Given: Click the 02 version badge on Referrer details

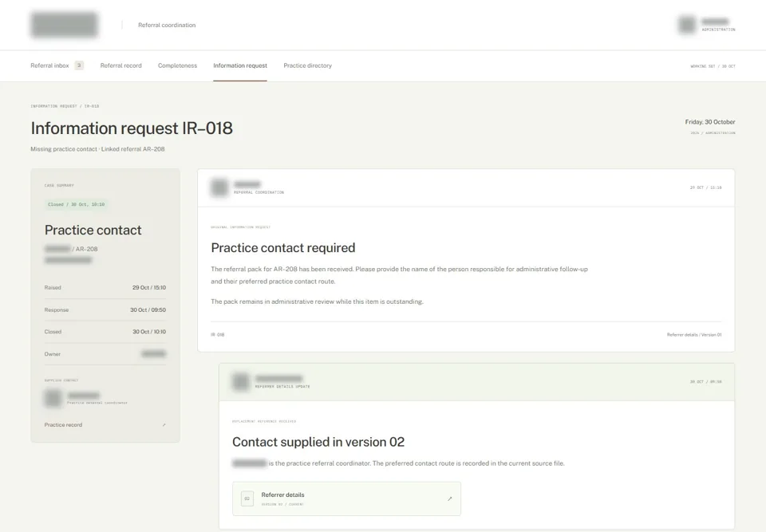Looking at the screenshot, I should pos(247,499).
